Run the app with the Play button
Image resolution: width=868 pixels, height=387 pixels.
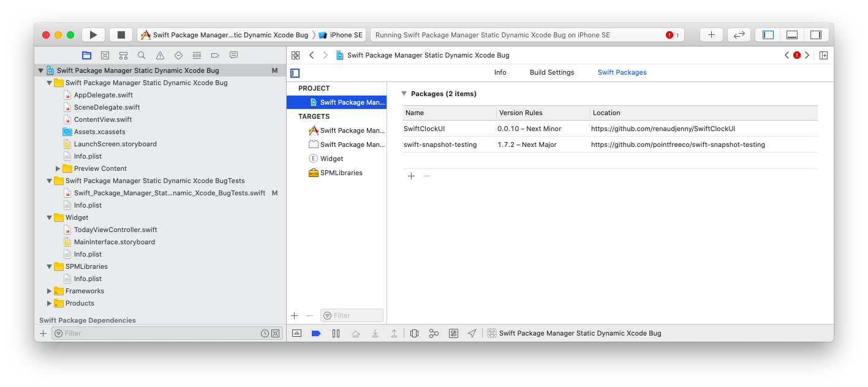[x=94, y=35]
